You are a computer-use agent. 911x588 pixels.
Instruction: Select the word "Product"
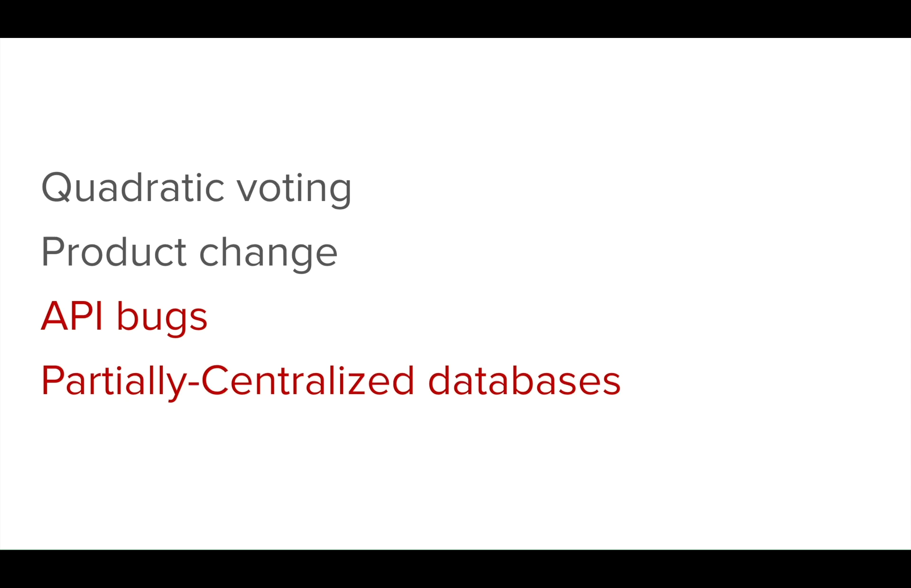click(114, 252)
